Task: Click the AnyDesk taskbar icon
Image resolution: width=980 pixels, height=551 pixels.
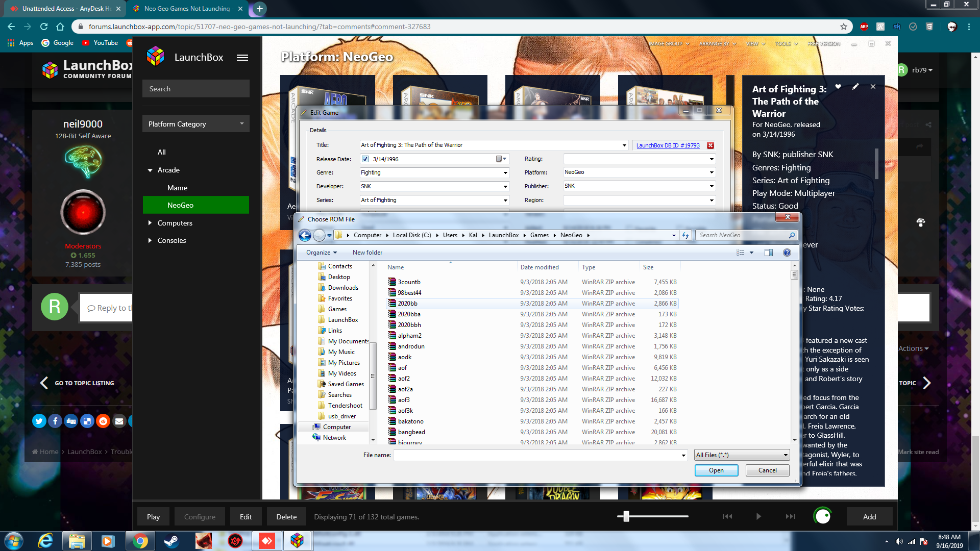Action: [267, 541]
